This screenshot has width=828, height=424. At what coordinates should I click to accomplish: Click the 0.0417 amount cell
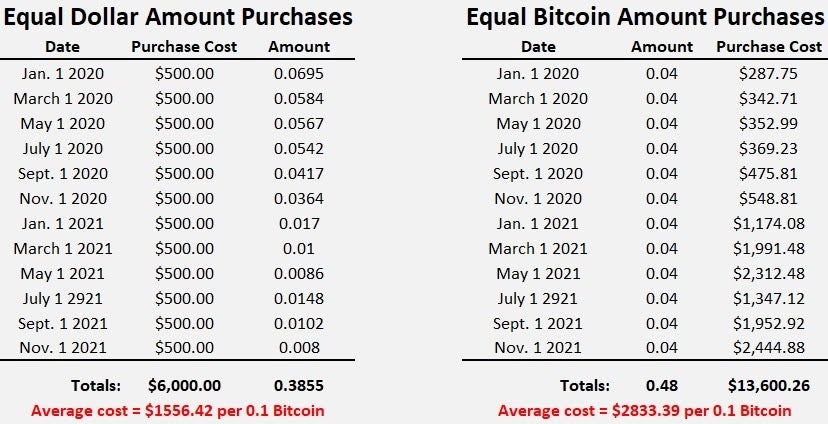[299, 173]
